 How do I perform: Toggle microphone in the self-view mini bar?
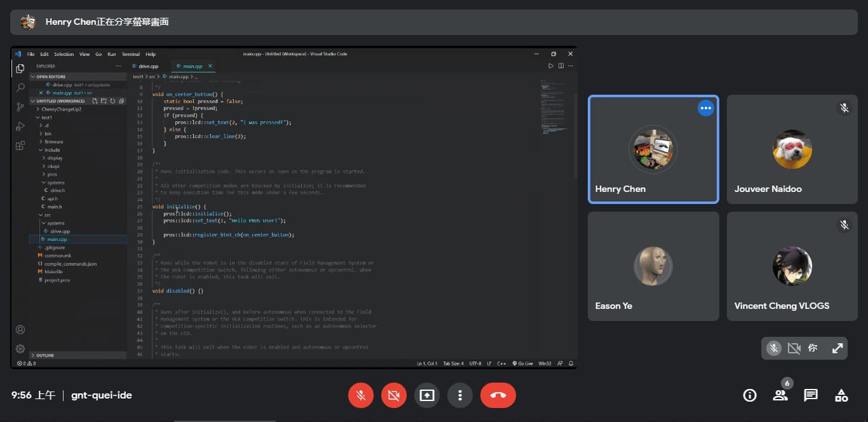click(x=773, y=348)
